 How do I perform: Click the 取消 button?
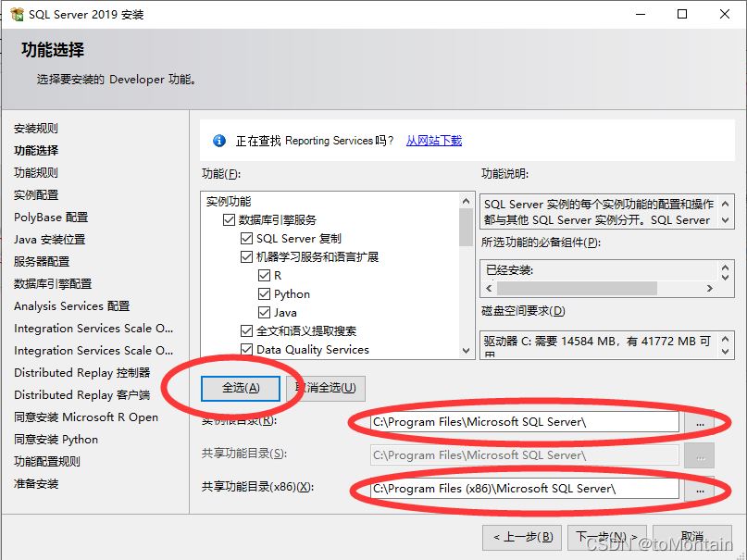pyautogui.click(x=692, y=538)
